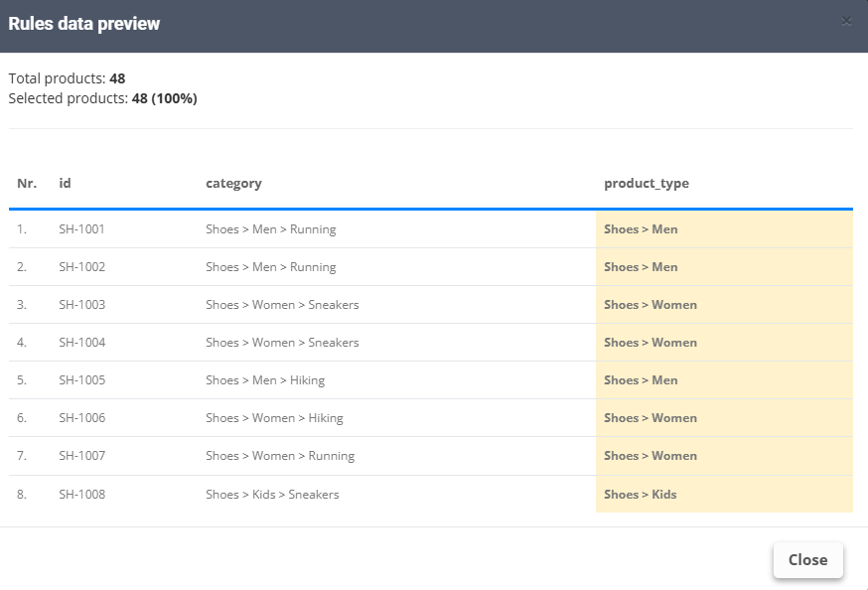Click the Total products: 48 text
Image resolution: width=868 pixels, height=590 pixels.
click(x=67, y=78)
